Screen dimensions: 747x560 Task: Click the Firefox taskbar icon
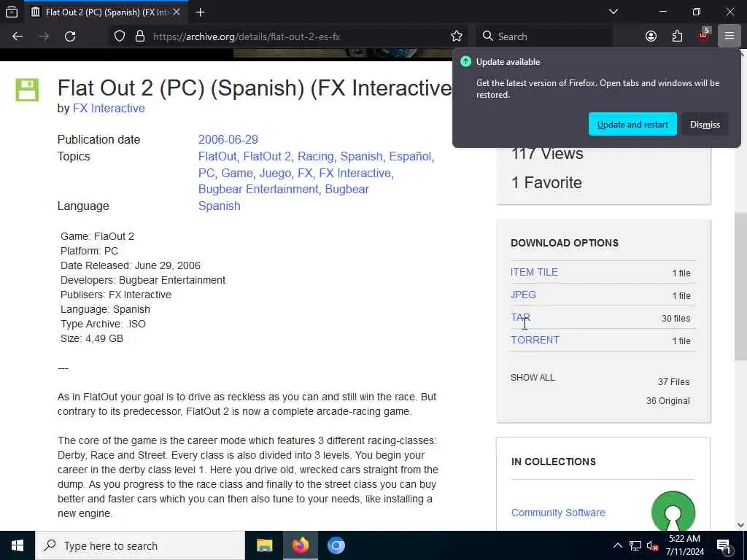(x=300, y=545)
